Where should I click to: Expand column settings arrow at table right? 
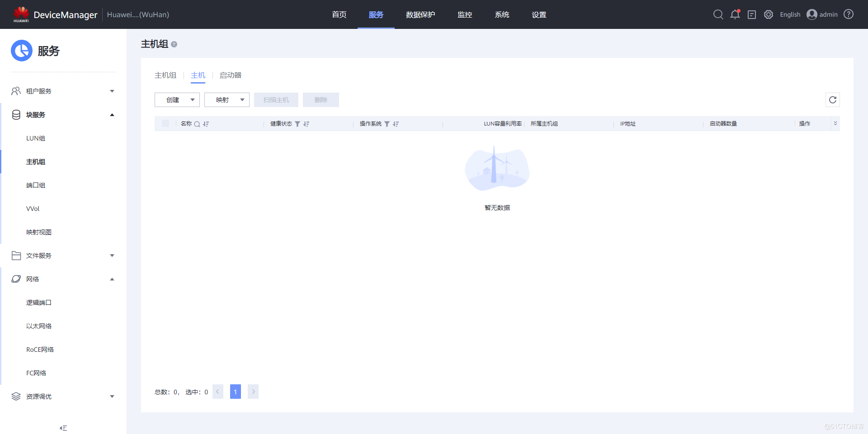pos(835,123)
